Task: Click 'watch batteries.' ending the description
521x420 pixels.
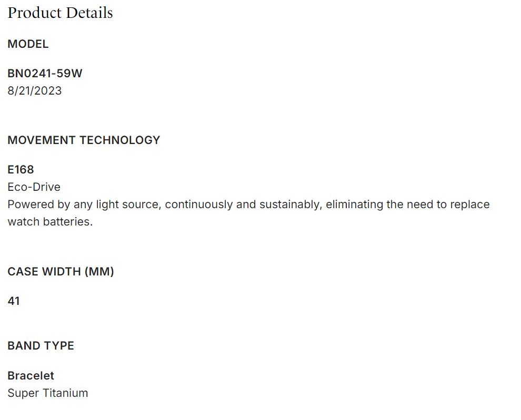Action: (50, 221)
